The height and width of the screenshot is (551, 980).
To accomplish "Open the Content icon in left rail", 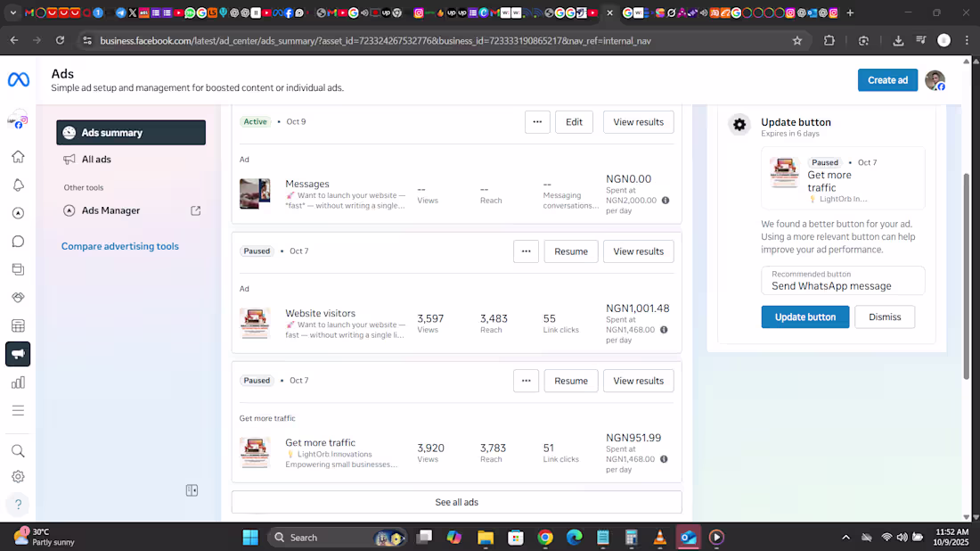I will pos(18,269).
